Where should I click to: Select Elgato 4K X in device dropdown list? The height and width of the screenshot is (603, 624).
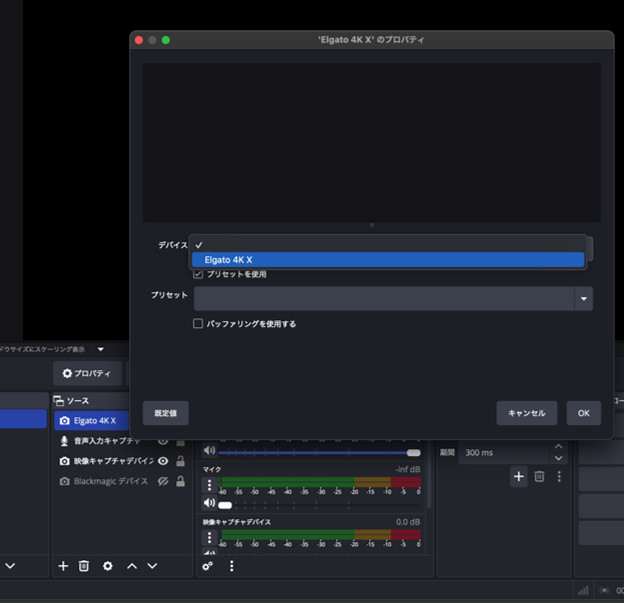click(x=388, y=260)
